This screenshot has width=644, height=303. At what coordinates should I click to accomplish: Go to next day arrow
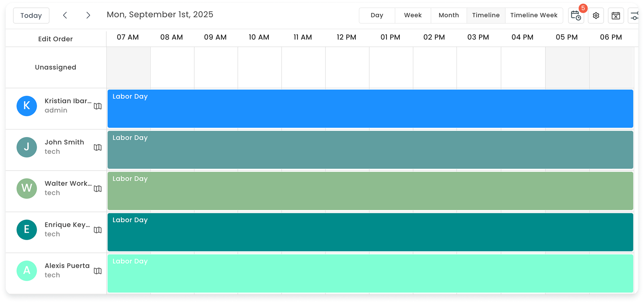pyautogui.click(x=88, y=15)
